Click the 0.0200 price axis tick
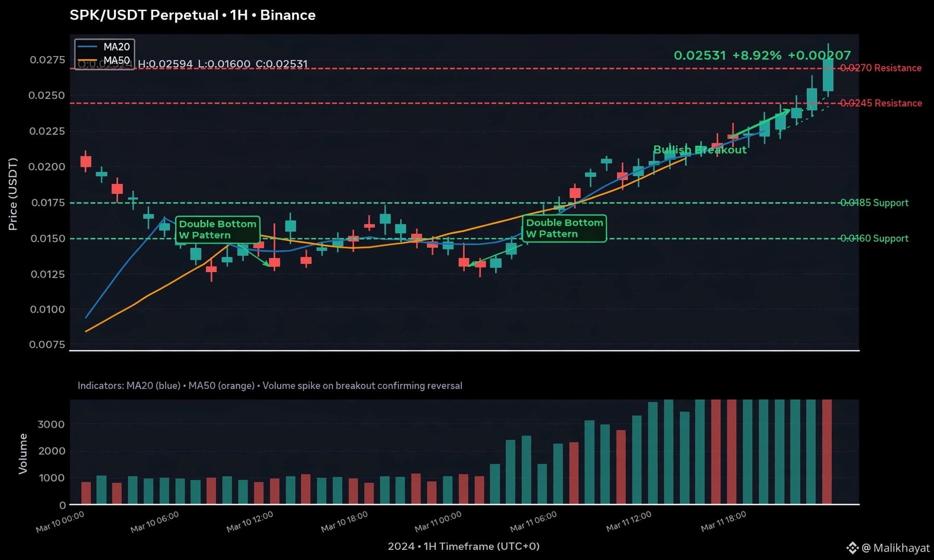The height and width of the screenshot is (560, 934). tap(47, 167)
